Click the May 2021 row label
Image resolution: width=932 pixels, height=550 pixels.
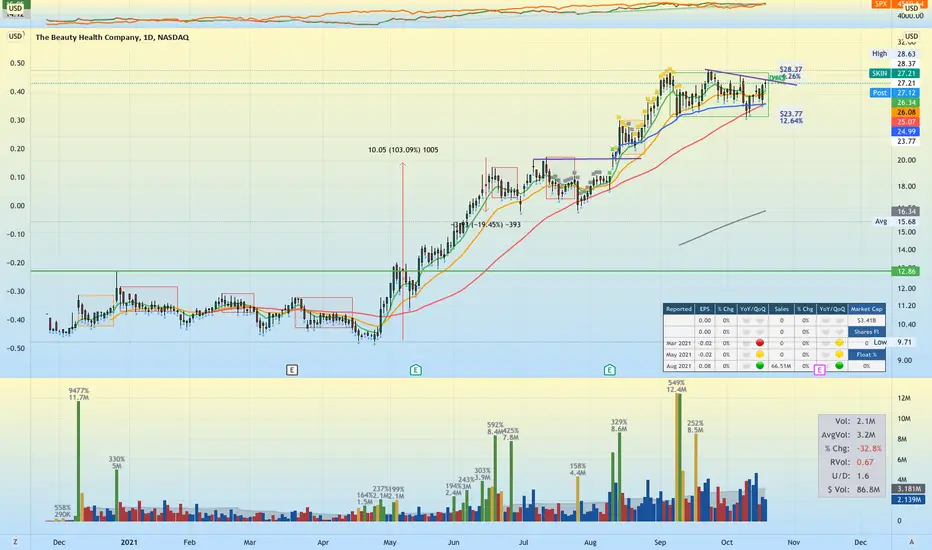[x=678, y=354]
